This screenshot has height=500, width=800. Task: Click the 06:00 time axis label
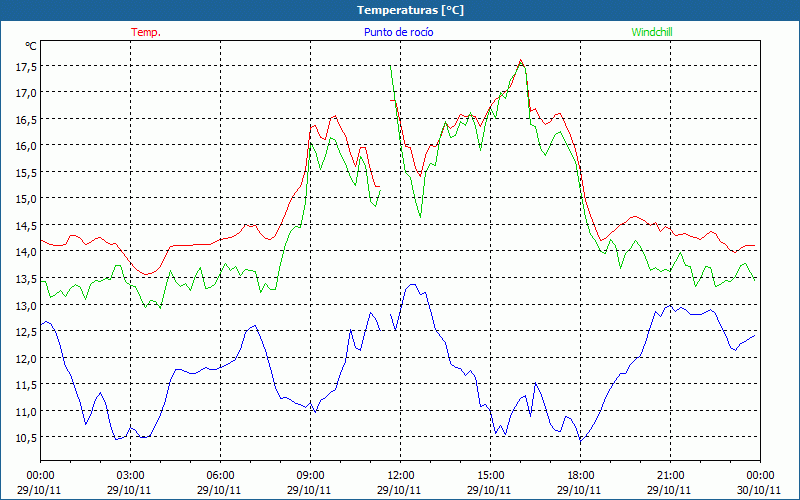click(220, 476)
